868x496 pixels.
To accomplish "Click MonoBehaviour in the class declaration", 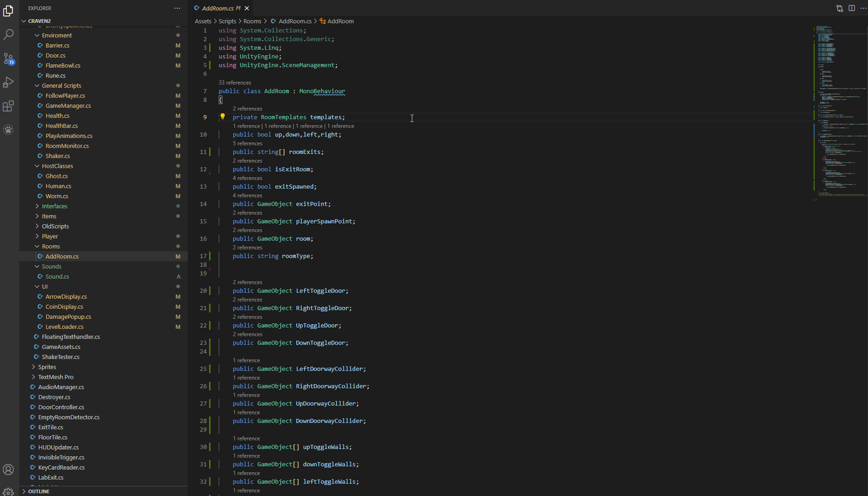I will tap(322, 91).
